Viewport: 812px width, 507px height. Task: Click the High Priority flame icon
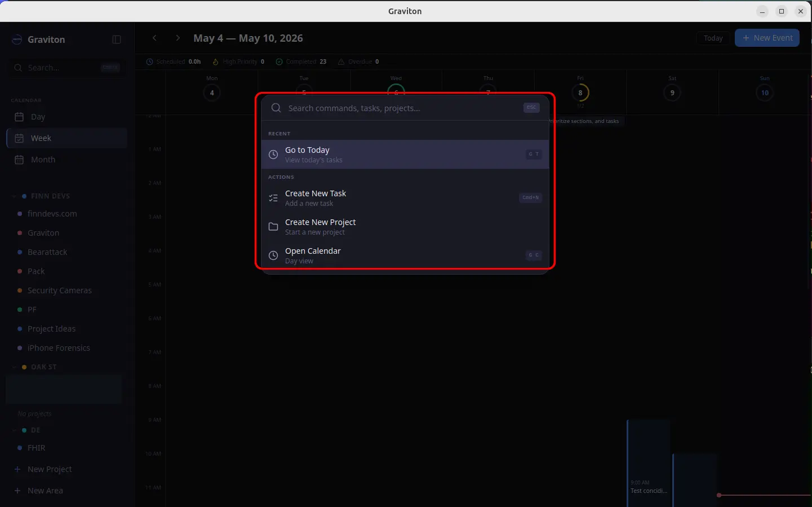215,61
